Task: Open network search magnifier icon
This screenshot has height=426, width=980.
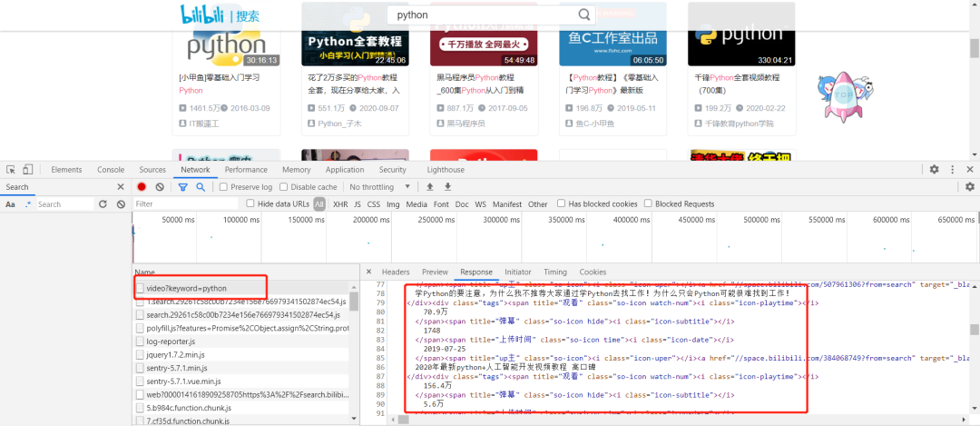Action: [201, 187]
